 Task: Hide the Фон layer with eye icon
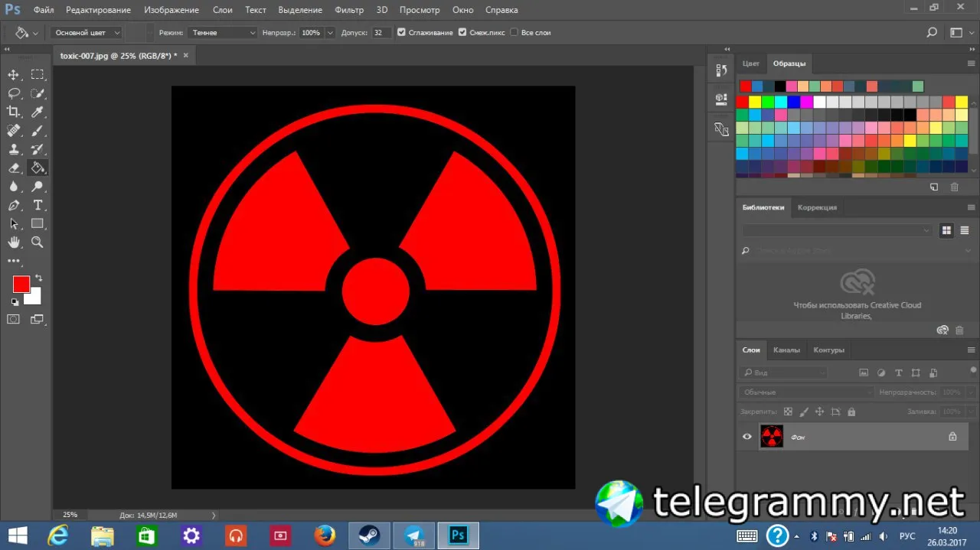[x=747, y=437]
